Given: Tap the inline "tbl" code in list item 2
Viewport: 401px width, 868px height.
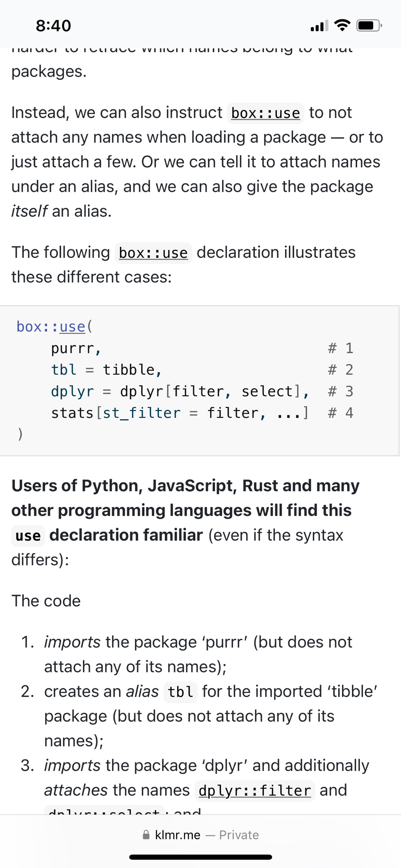Looking at the screenshot, I should (180, 692).
